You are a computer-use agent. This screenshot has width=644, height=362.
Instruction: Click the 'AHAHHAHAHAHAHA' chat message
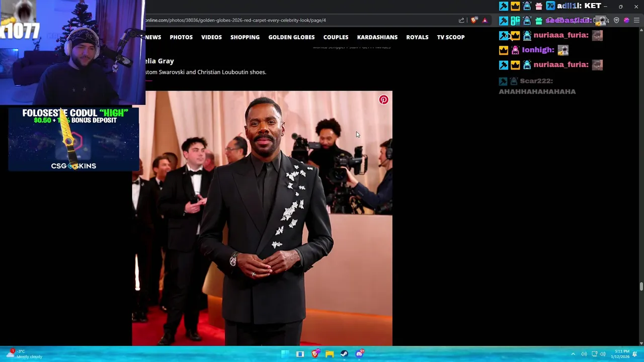pyautogui.click(x=537, y=92)
